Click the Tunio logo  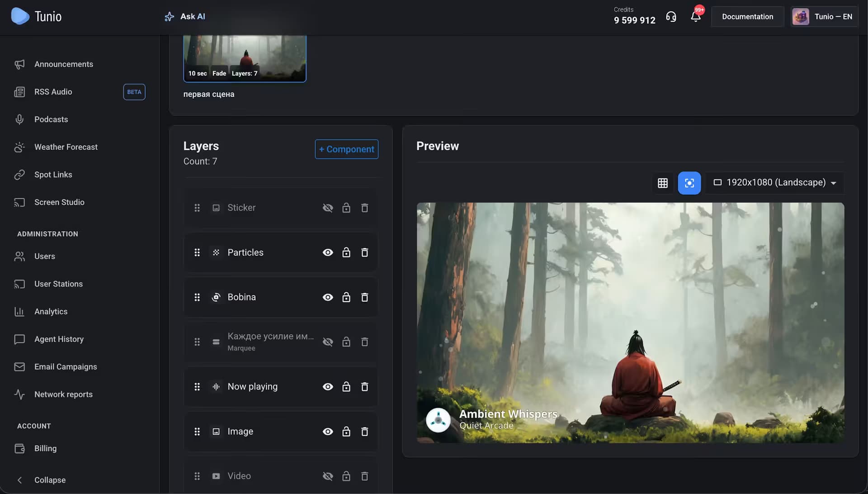coord(36,16)
